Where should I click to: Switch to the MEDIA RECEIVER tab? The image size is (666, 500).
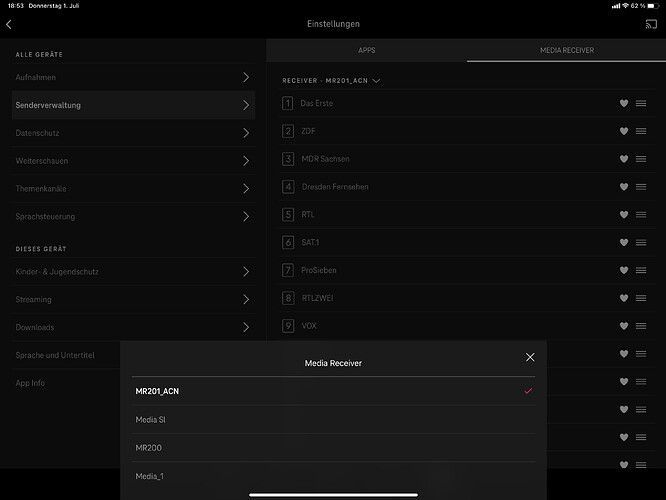tap(567, 51)
